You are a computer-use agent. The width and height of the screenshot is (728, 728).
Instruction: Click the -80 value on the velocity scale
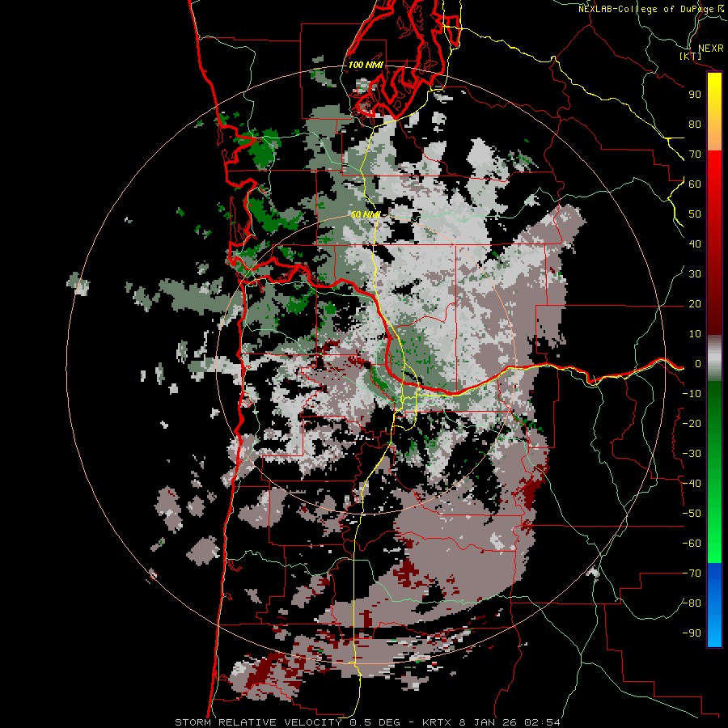pyautogui.click(x=692, y=603)
